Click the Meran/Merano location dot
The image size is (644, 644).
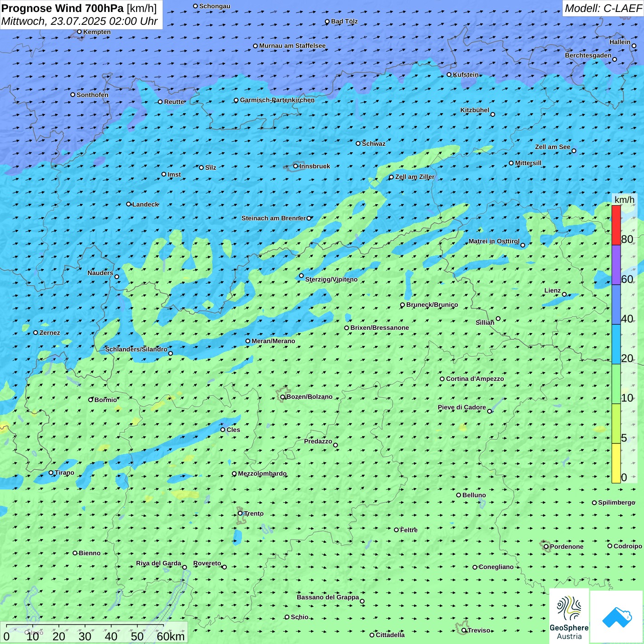click(247, 341)
